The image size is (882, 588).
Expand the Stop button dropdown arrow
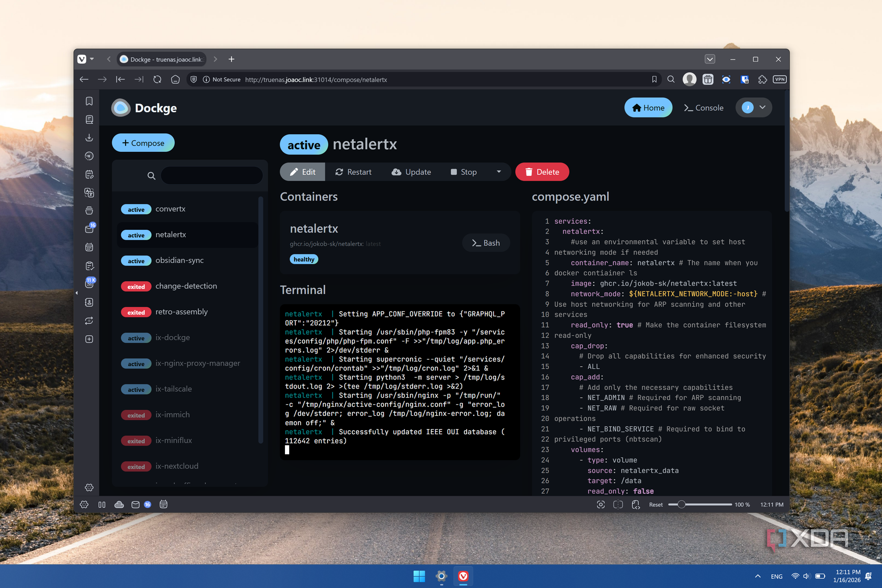(x=499, y=172)
